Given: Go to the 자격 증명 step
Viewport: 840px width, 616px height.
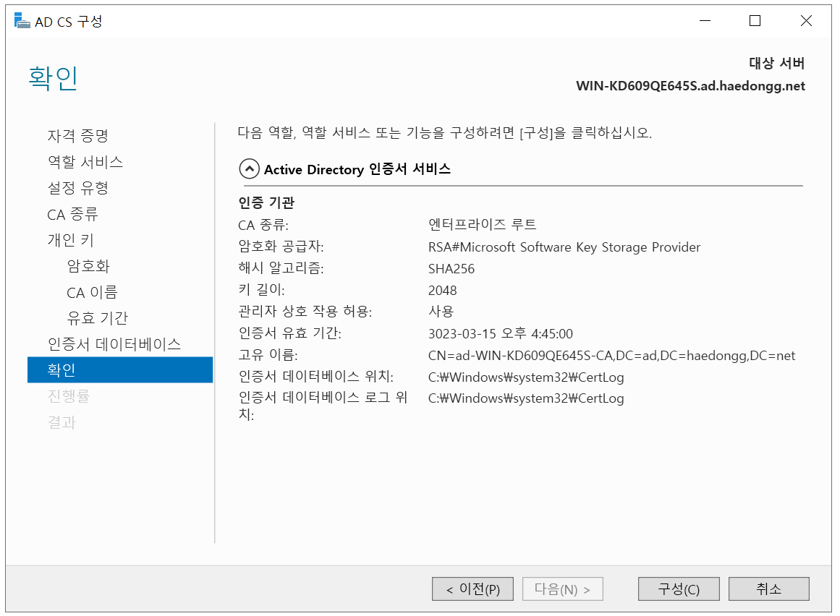Looking at the screenshot, I should pos(77,135).
